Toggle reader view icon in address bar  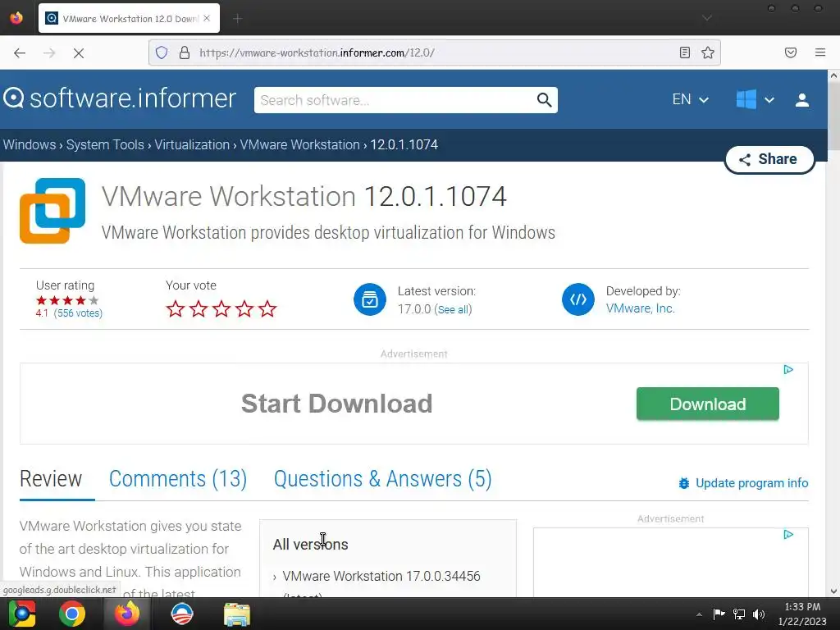click(685, 52)
